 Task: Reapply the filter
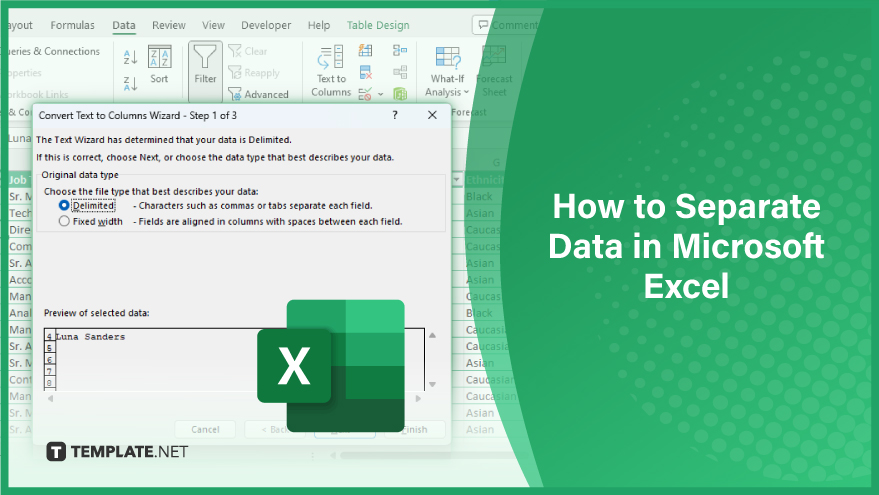point(254,73)
